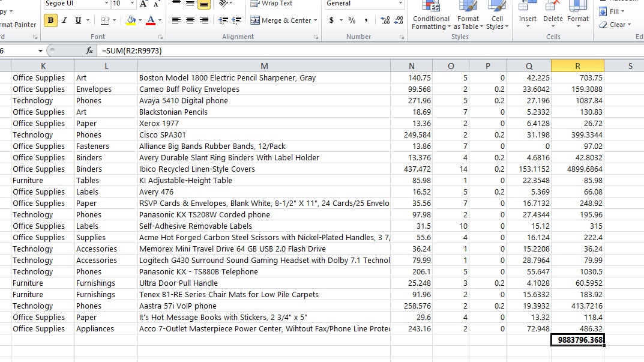This screenshot has width=644, height=362.
Task: Toggle Bold formatting
Action: click(50, 20)
